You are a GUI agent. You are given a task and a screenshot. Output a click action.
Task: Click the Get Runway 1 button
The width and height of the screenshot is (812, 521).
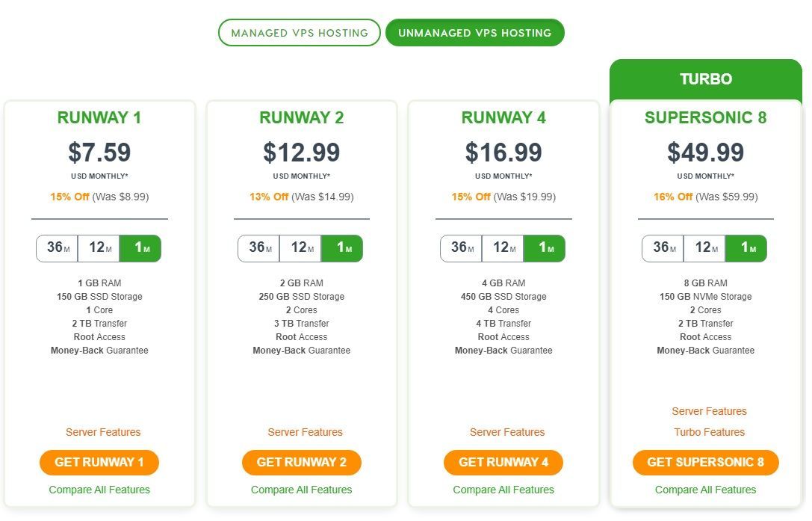[x=99, y=463]
